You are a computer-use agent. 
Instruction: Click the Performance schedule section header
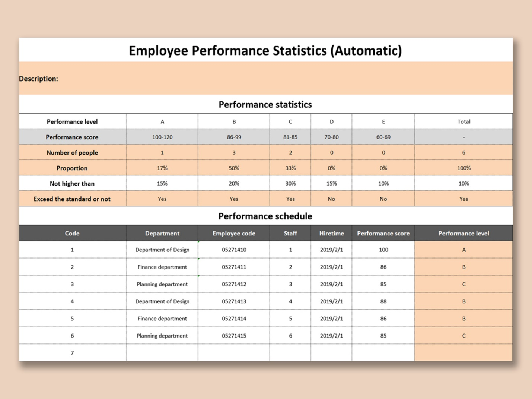(x=265, y=216)
